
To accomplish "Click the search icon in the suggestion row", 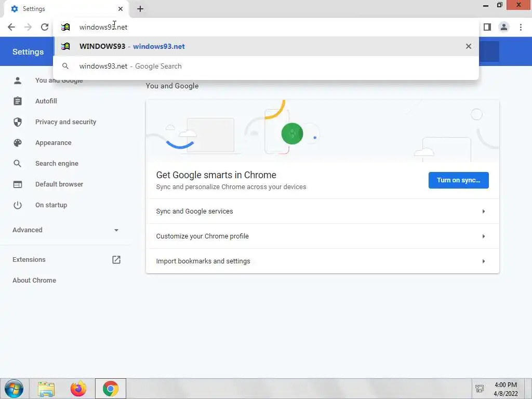I will click(65, 66).
